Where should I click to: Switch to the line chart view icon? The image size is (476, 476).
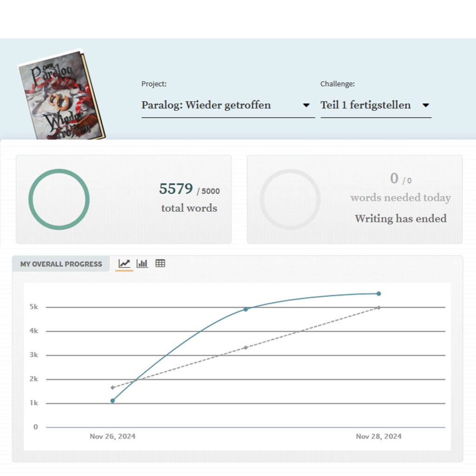(124, 264)
